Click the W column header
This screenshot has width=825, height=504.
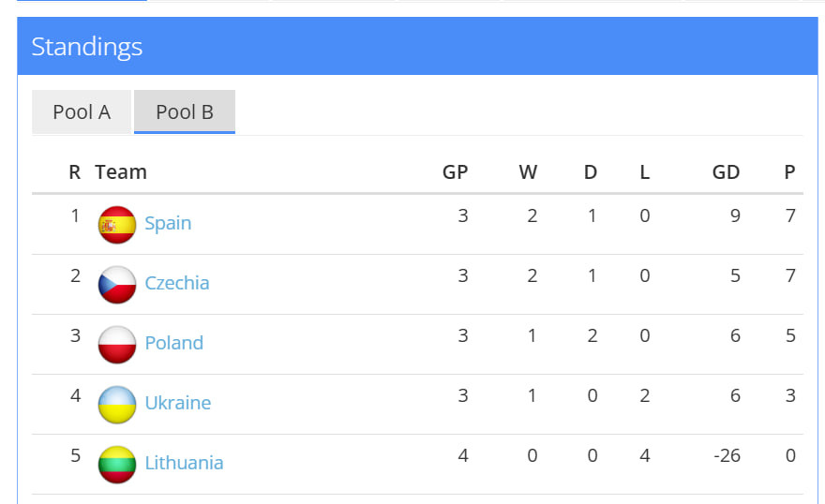[x=528, y=172]
